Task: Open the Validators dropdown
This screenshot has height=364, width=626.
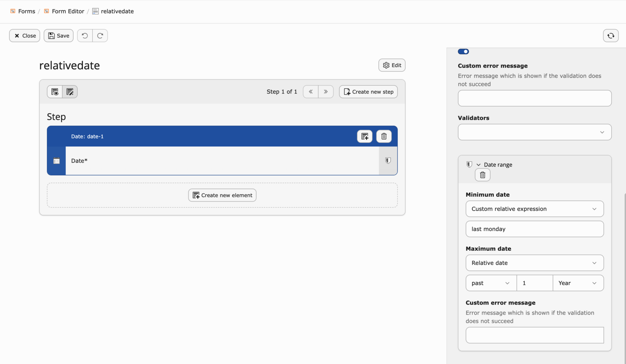Action: tap(534, 132)
